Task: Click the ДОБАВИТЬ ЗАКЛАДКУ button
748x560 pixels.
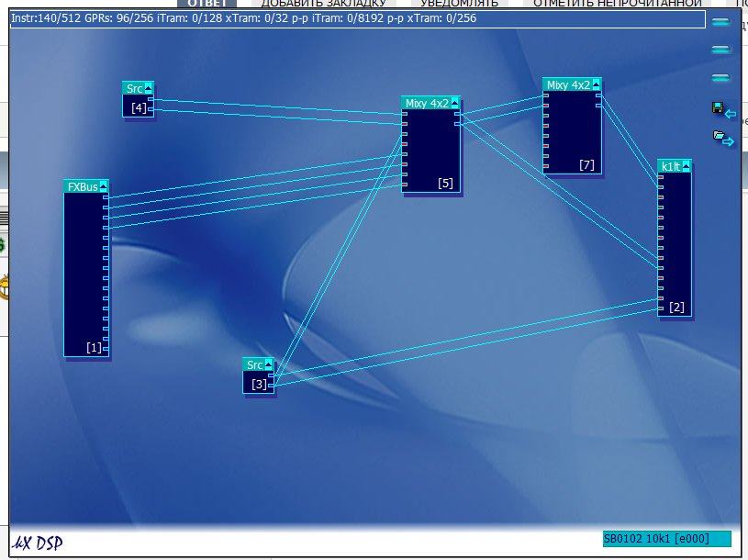Action: (x=314, y=4)
